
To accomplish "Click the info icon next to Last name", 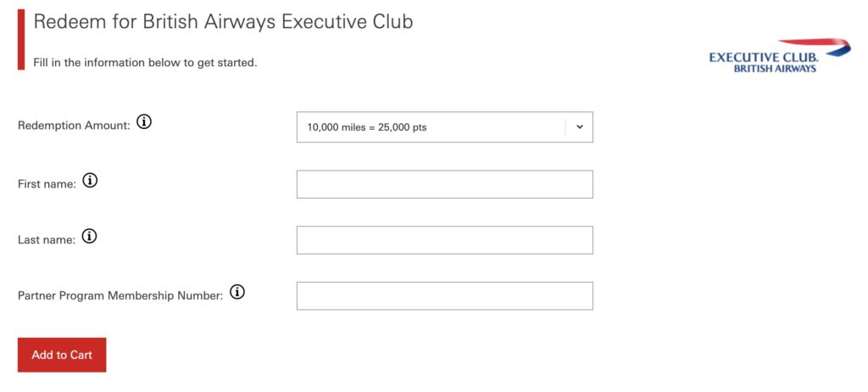I will [89, 237].
